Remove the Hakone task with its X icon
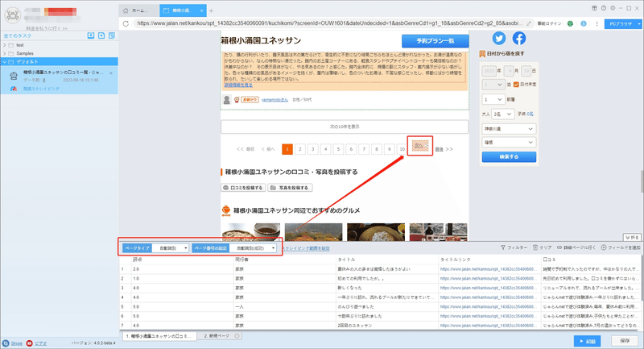Screen dimensions: 644x349 coord(111,73)
